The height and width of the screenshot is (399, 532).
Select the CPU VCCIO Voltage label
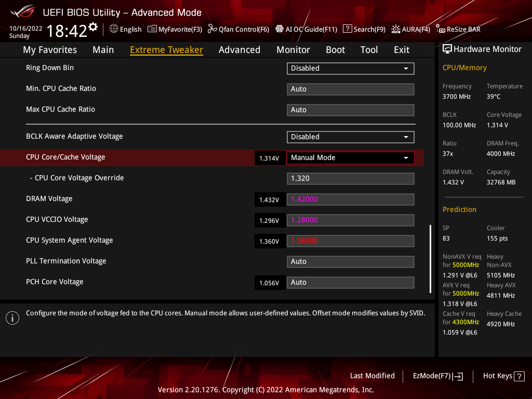click(x=57, y=220)
